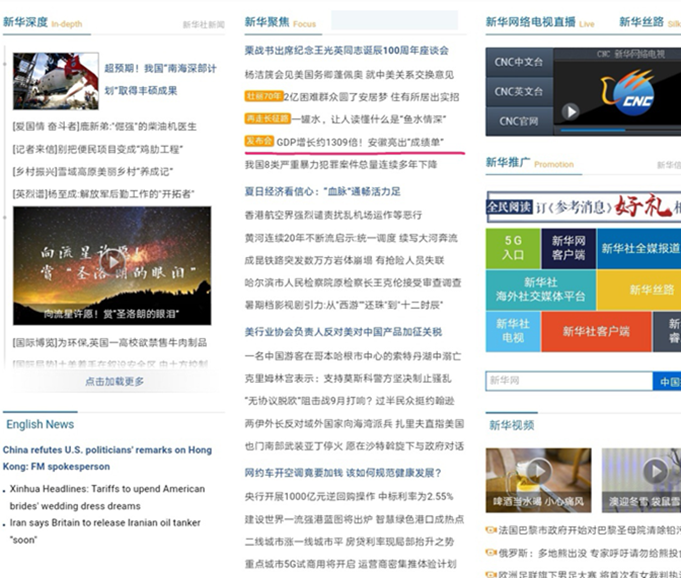Open 香港航空界强烈谴责 article
This screenshot has width=681, height=578.
click(x=333, y=215)
